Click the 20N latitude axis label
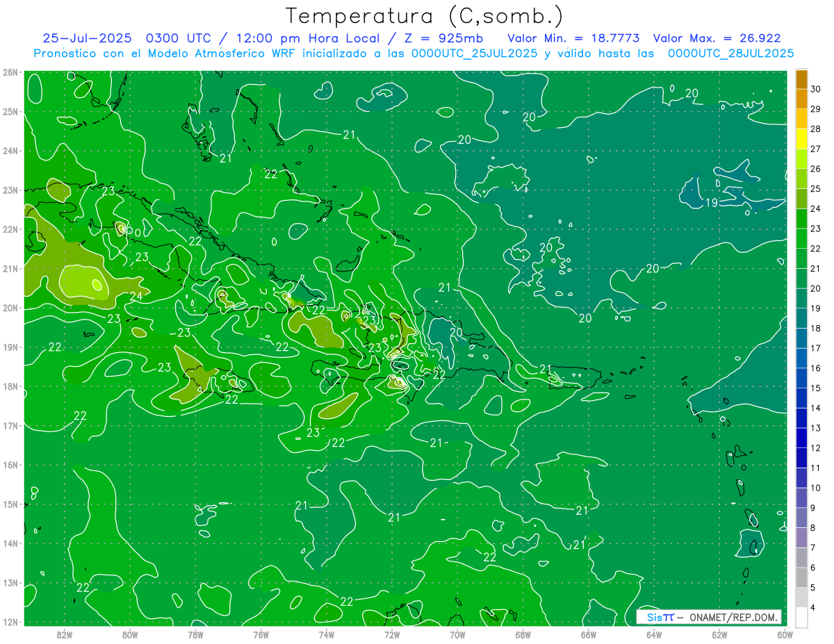This screenshot has height=644, width=834. pos(10,308)
